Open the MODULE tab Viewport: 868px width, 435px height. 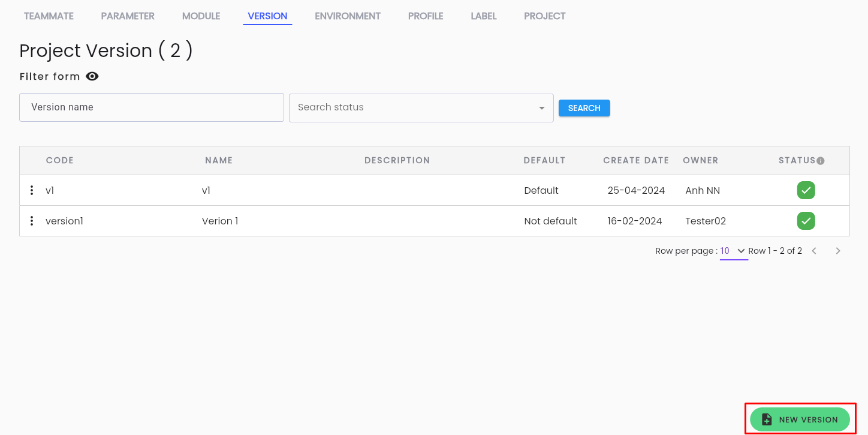[x=201, y=16]
